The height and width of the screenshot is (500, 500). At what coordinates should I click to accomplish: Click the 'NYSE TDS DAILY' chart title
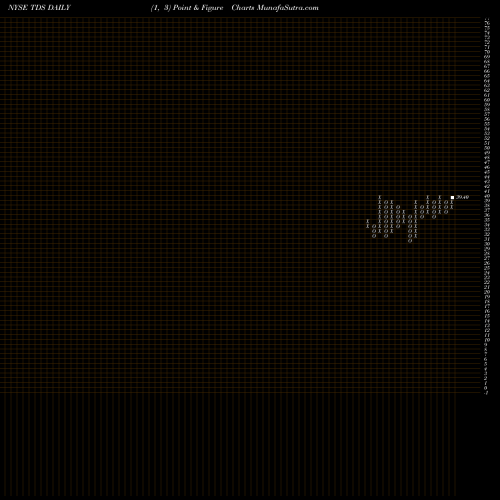(39, 8)
